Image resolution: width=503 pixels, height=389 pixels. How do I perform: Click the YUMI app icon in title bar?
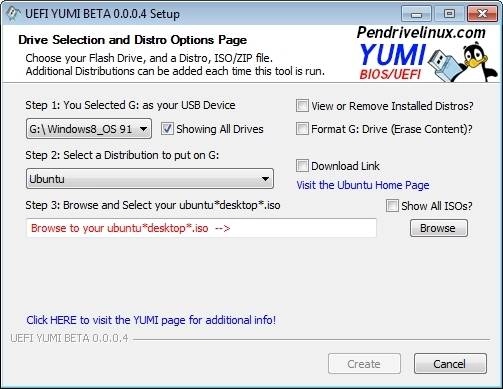13,14
